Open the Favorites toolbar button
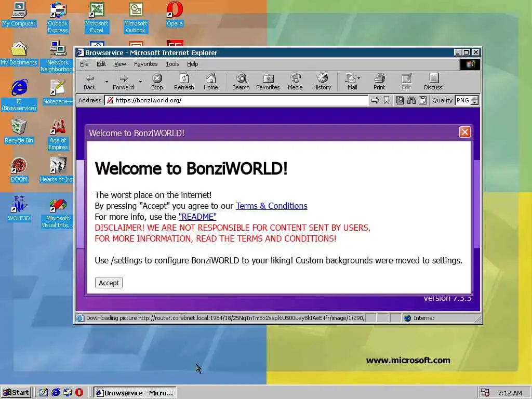 pos(268,82)
